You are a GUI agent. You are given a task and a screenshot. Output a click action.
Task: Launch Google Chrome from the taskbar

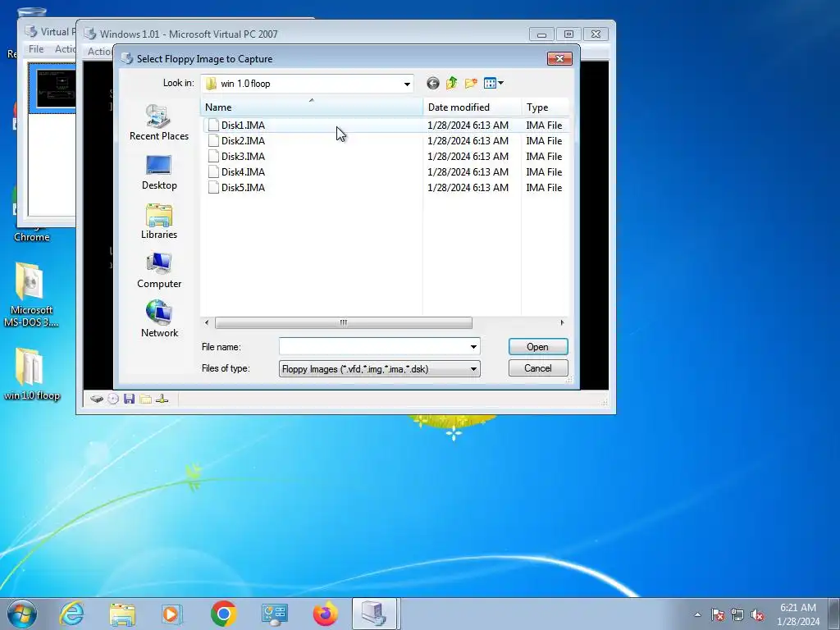pyautogui.click(x=223, y=614)
